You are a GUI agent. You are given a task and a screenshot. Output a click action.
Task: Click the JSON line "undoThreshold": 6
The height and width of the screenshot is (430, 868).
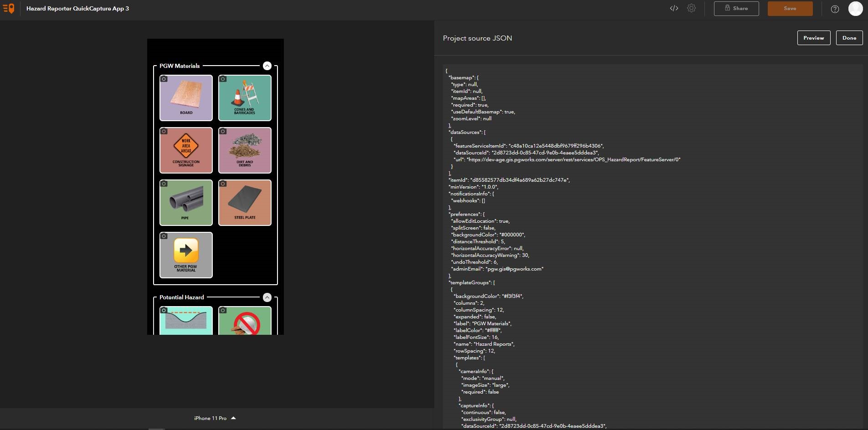click(x=475, y=262)
